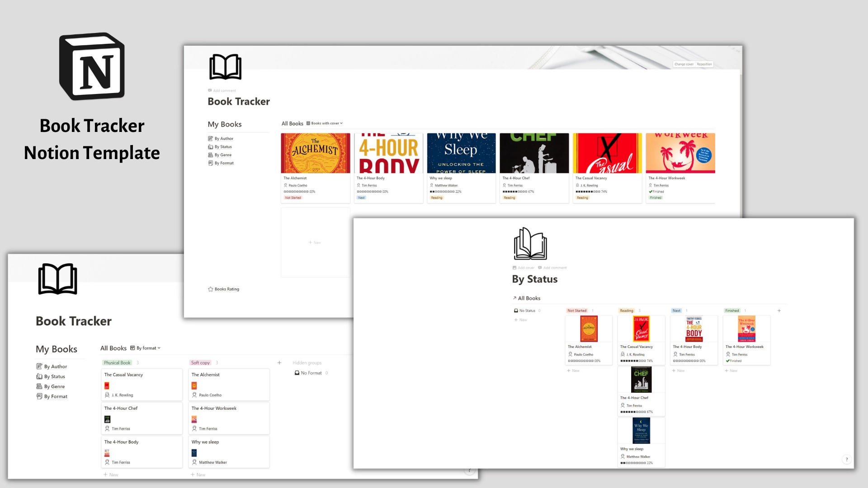The height and width of the screenshot is (488, 868).
Task: Click the open book icon on Book Tracker header
Action: tap(225, 67)
